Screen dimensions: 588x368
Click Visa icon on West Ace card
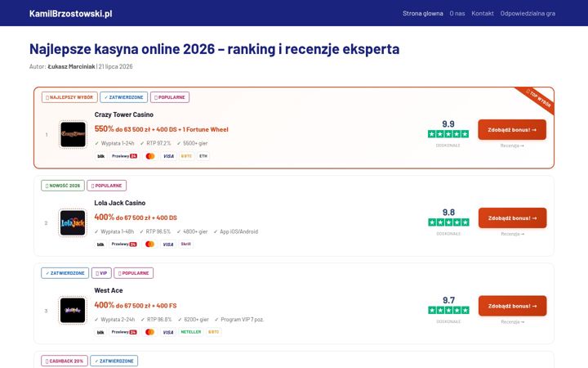[x=168, y=332]
